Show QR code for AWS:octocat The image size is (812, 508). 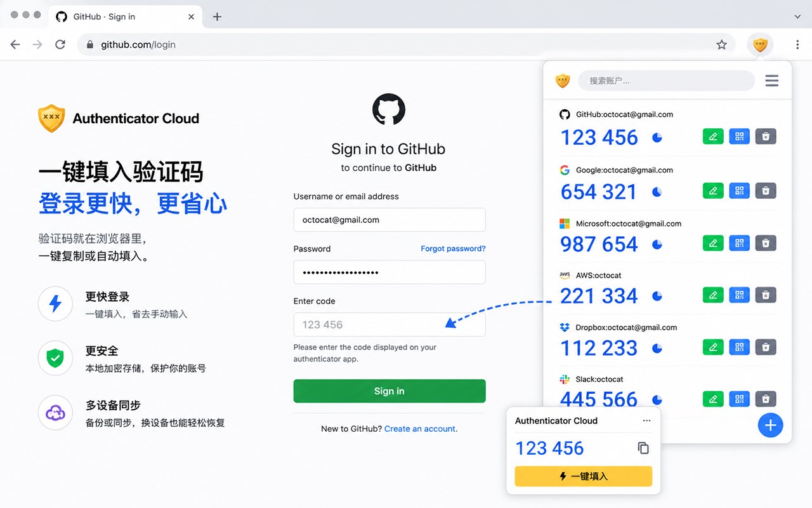(740, 295)
